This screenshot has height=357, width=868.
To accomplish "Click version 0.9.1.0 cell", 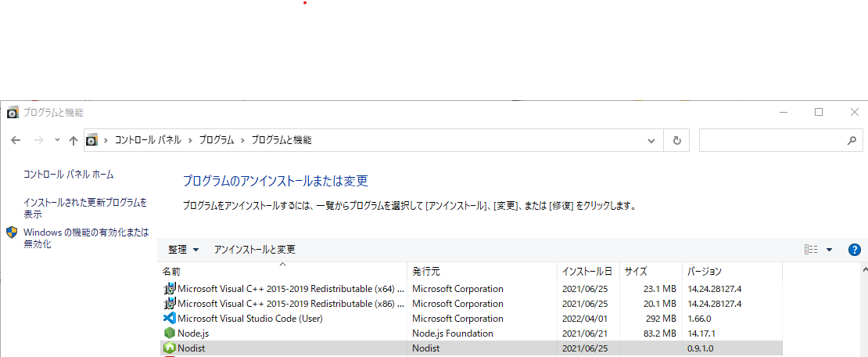I will click(x=701, y=348).
